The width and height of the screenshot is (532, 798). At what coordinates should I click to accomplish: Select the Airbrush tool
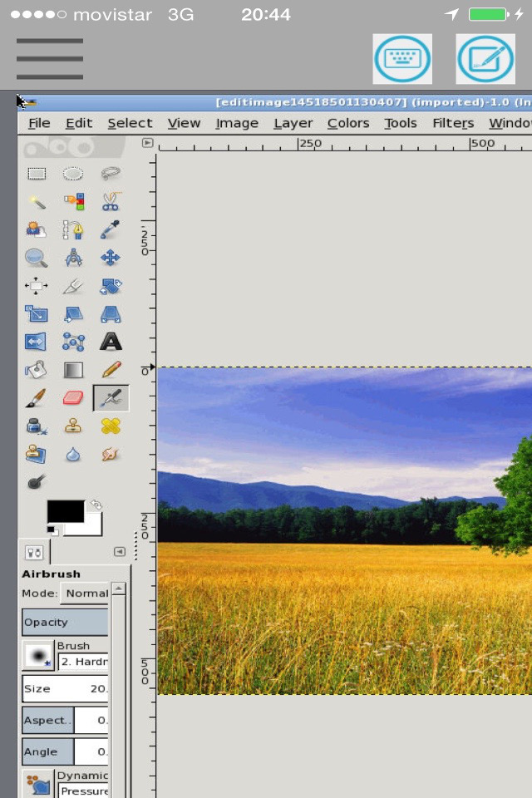tap(111, 398)
